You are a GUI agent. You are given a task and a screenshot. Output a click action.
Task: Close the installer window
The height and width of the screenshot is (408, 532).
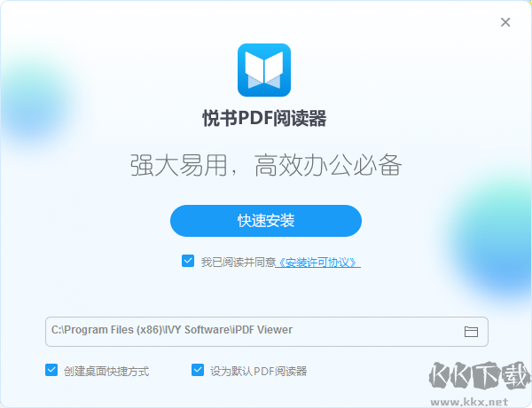click(x=505, y=22)
